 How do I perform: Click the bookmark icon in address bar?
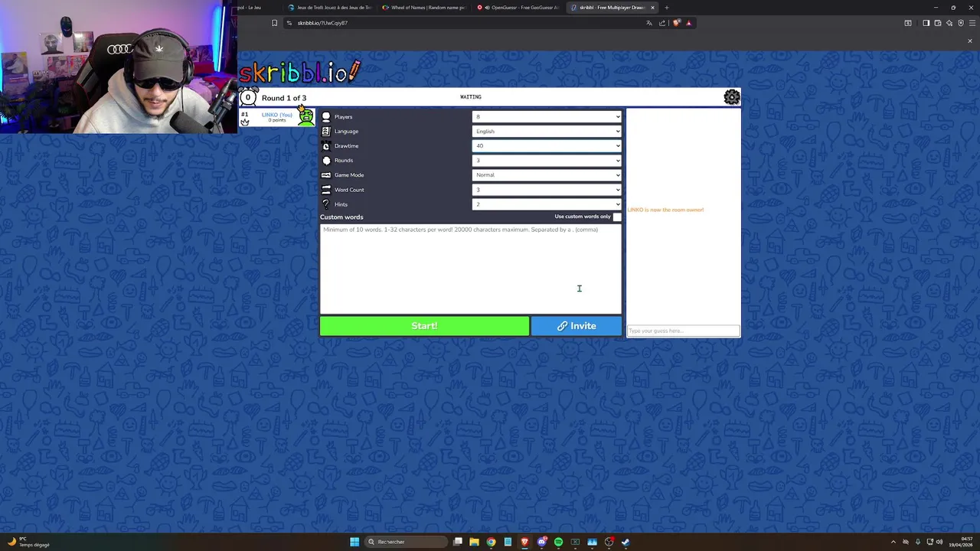(x=274, y=23)
